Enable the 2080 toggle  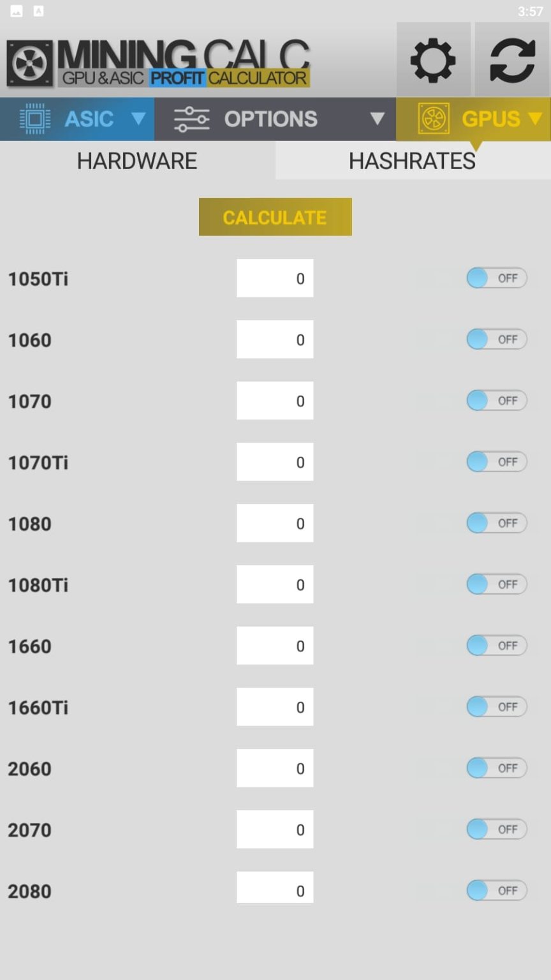(x=497, y=890)
